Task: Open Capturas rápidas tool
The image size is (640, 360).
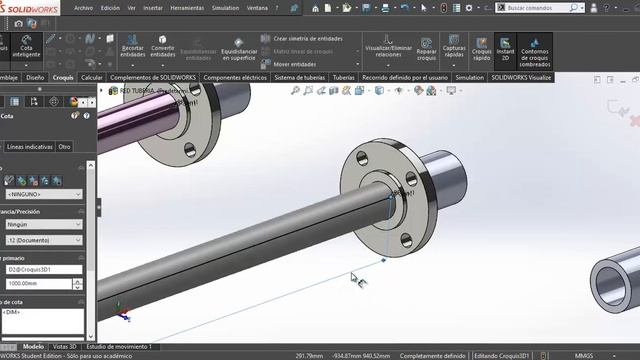Action: [x=454, y=46]
